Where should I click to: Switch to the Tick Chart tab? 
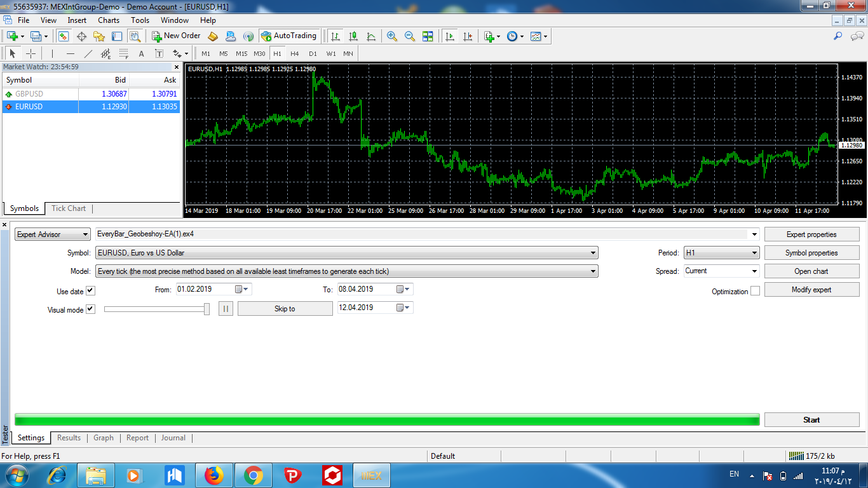pyautogui.click(x=69, y=208)
